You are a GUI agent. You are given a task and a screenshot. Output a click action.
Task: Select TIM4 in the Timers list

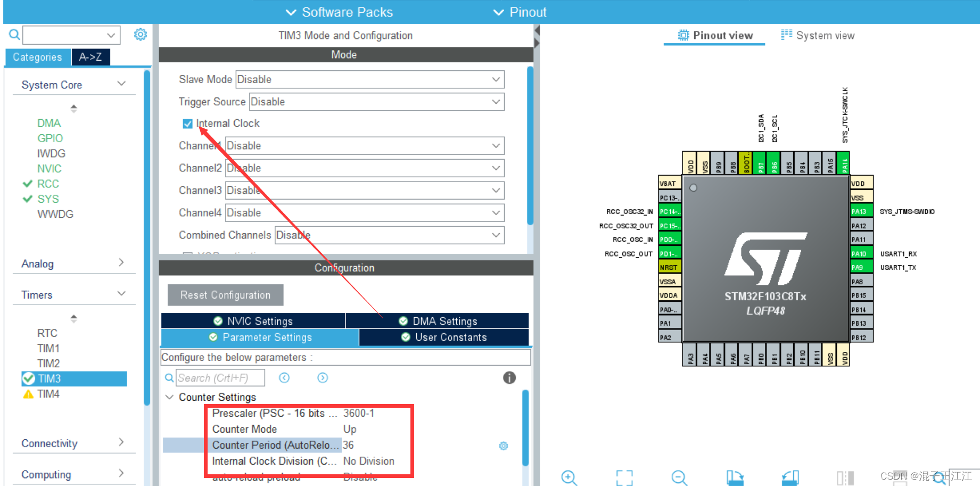pyautogui.click(x=48, y=394)
